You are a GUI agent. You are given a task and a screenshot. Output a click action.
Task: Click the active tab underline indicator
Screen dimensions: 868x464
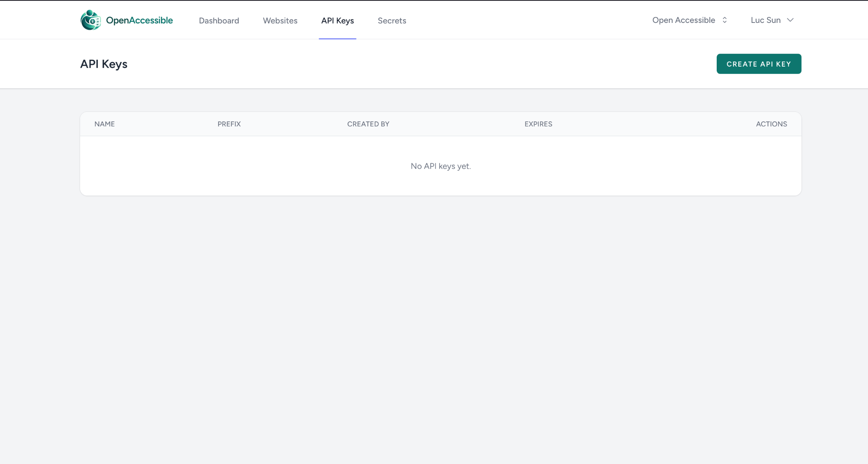point(337,39)
